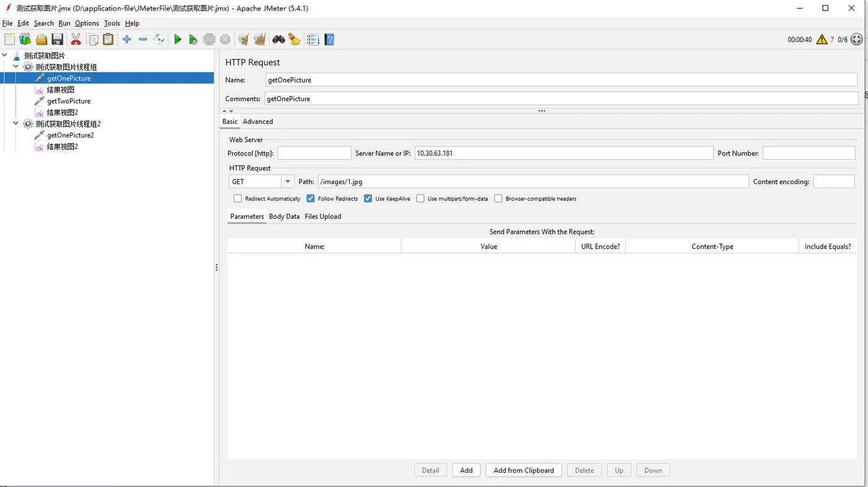Viewport: 868px width, 487px height.
Task: Click Start no pauses icon
Action: coord(193,40)
